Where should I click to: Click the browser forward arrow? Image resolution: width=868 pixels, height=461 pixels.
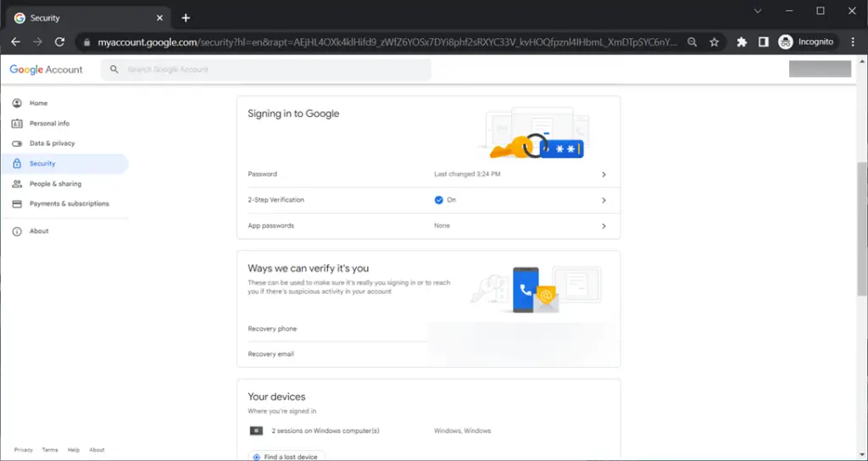point(37,42)
